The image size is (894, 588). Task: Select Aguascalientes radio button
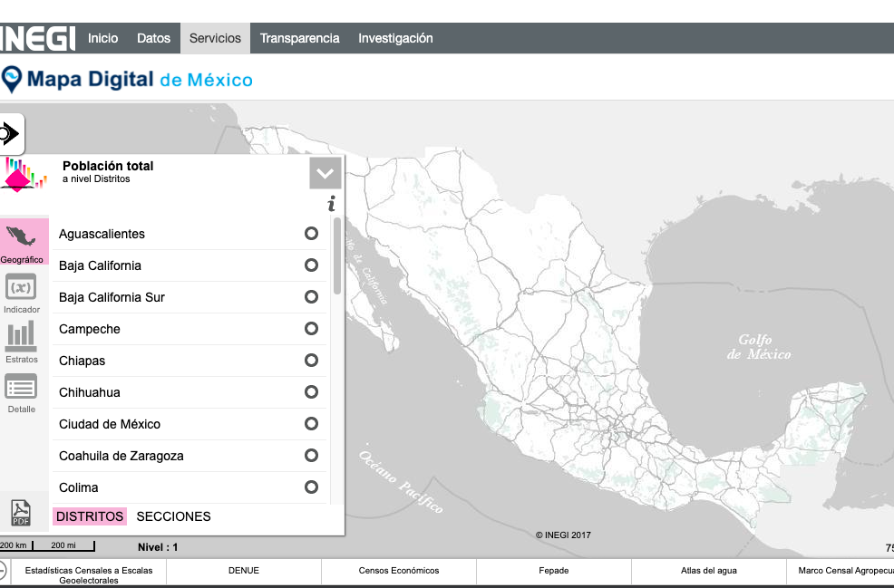coord(311,234)
